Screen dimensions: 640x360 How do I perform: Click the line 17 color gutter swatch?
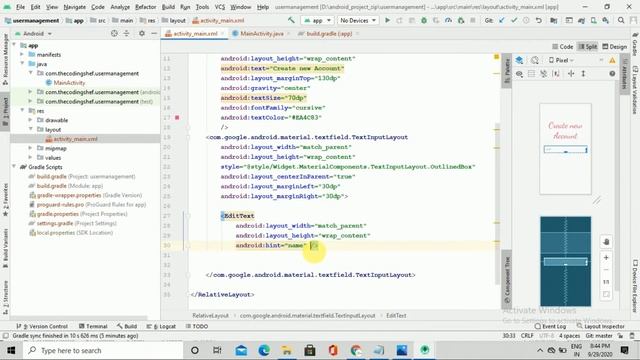(x=177, y=118)
